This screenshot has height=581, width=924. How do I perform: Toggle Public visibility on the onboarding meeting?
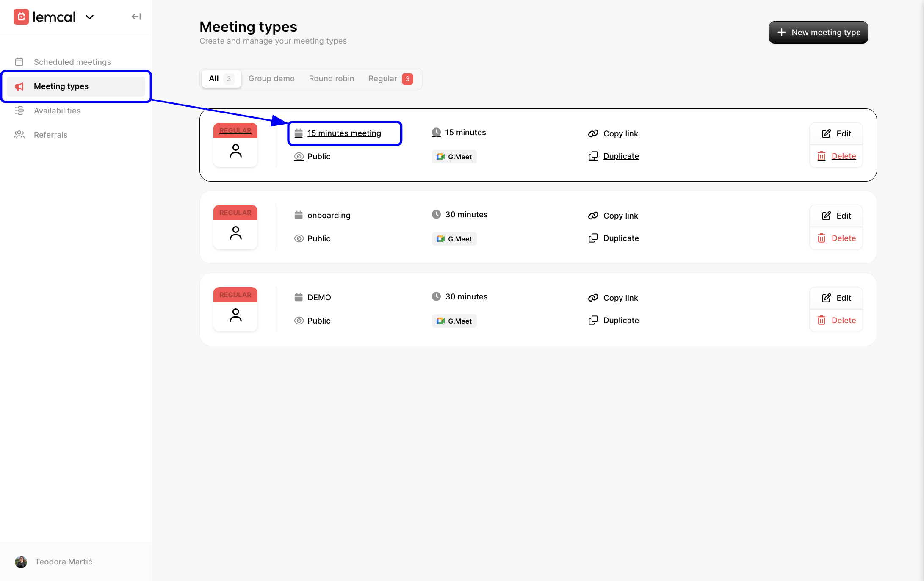[299, 238]
